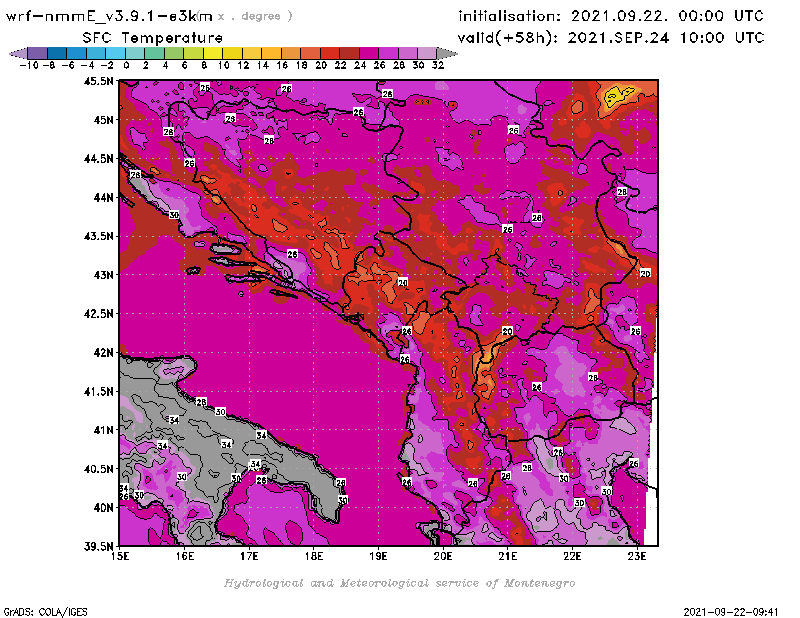Click the model name 'wrf-nmmE_v3.9.1-e3km'

point(109,16)
